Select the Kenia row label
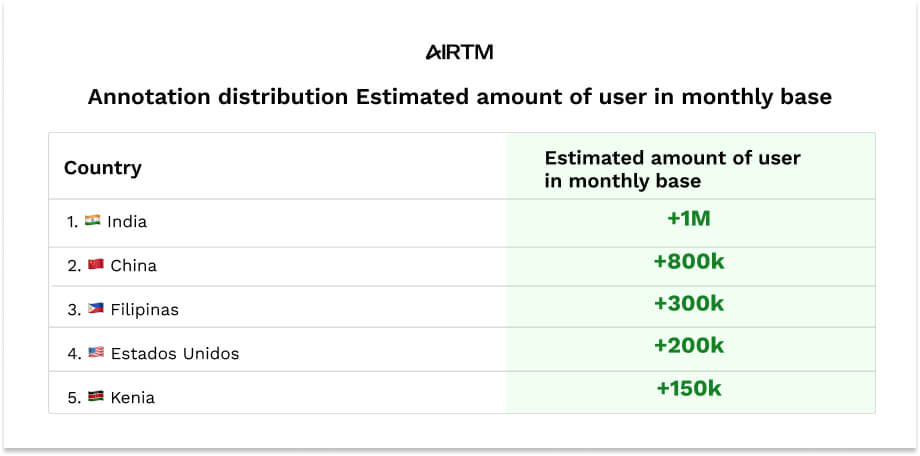The width and height of the screenshot is (920, 456). (133, 398)
